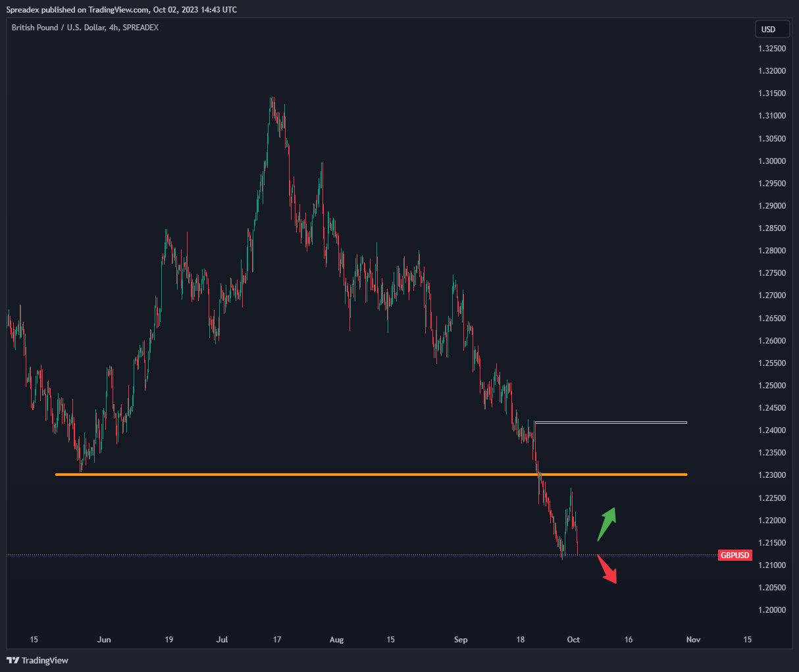Click the 17 date label on time axis
This screenshot has height=672, width=799.
point(277,640)
